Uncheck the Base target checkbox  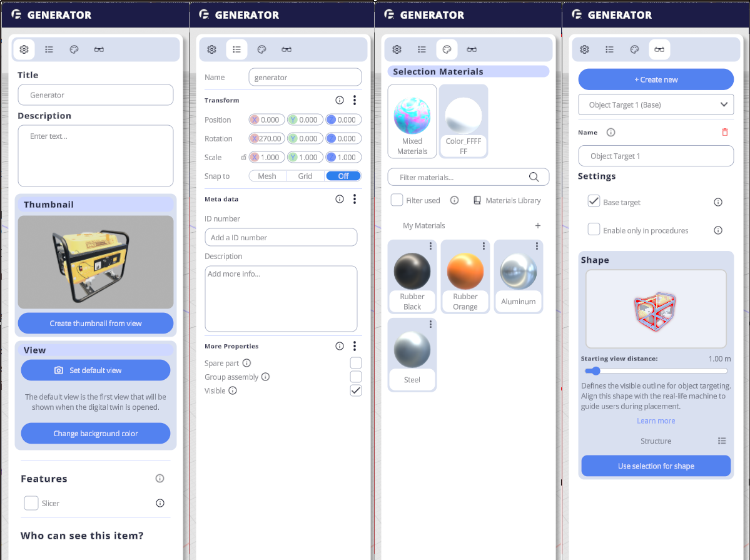coord(594,201)
